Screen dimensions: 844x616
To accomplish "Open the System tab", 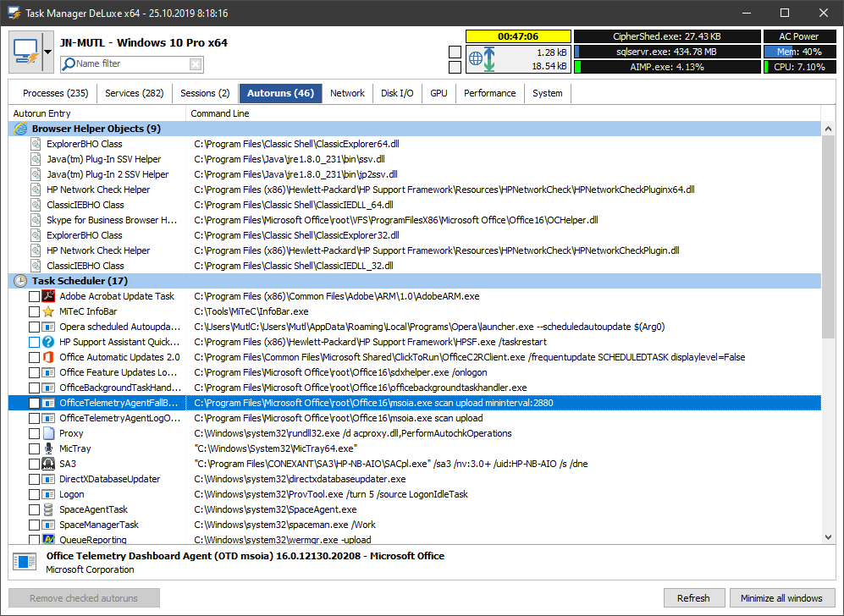I will pos(548,93).
